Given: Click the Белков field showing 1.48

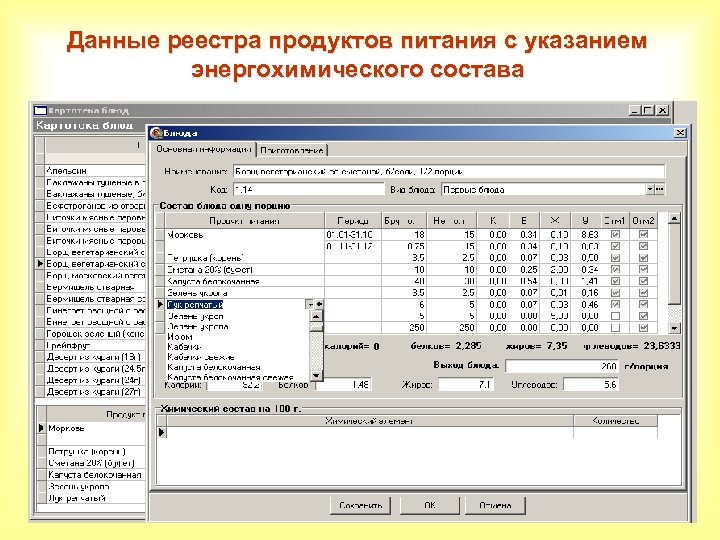Looking at the screenshot, I should (343, 384).
